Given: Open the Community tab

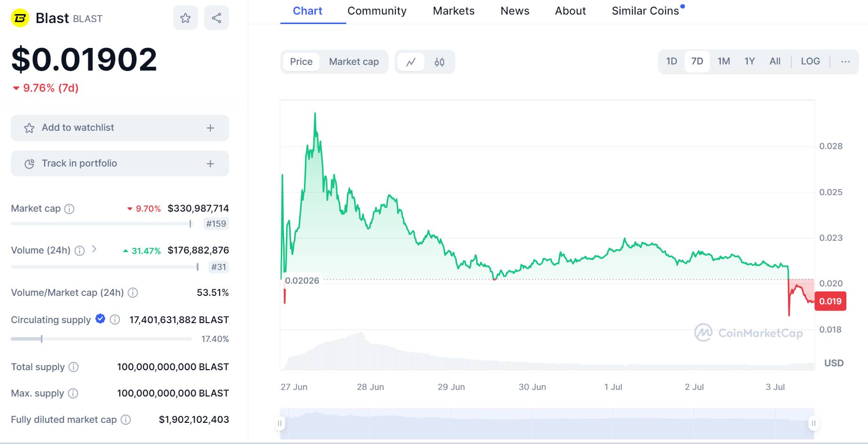Looking at the screenshot, I should tap(377, 11).
